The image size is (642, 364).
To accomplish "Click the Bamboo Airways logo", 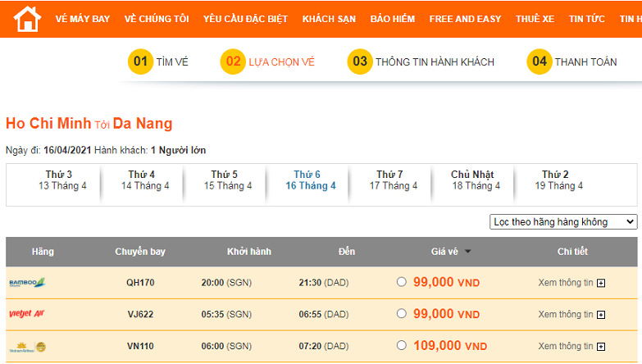I will (27, 283).
